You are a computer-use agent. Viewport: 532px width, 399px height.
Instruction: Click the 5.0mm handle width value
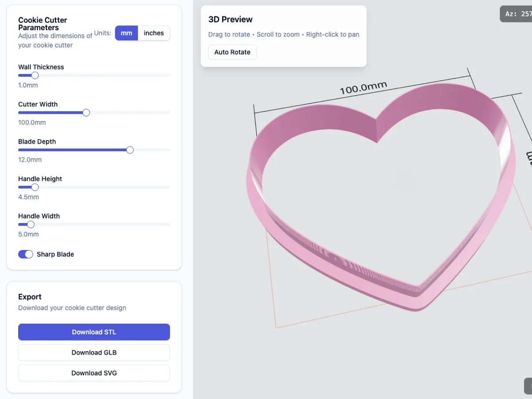tap(28, 234)
